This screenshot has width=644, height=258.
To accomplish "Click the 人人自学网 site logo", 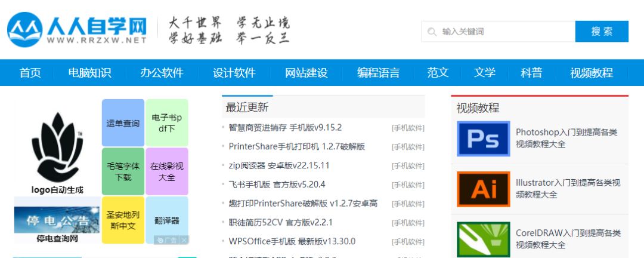I will [x=77, y=29].
